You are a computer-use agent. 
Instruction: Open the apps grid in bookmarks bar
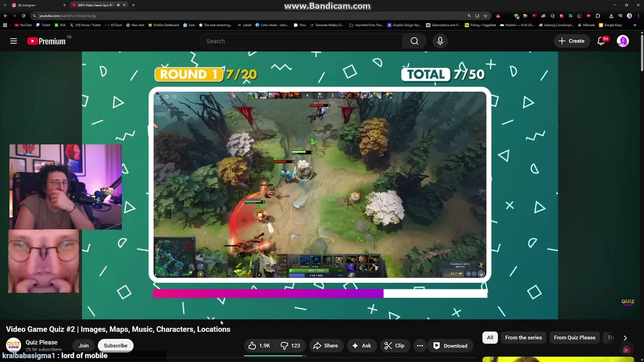[x=5, y=25]
